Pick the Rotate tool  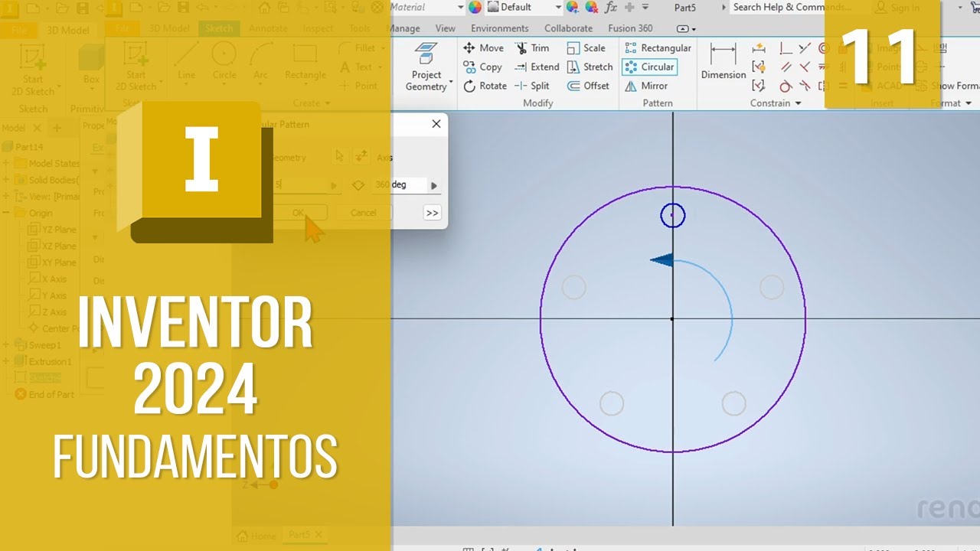[485, 86]
